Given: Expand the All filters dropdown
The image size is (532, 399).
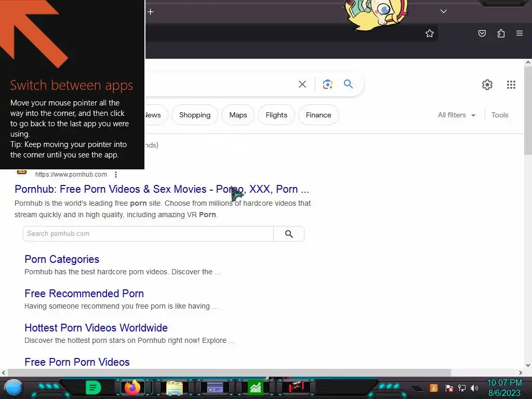Looking at the screenshot, I should (456, 115).
